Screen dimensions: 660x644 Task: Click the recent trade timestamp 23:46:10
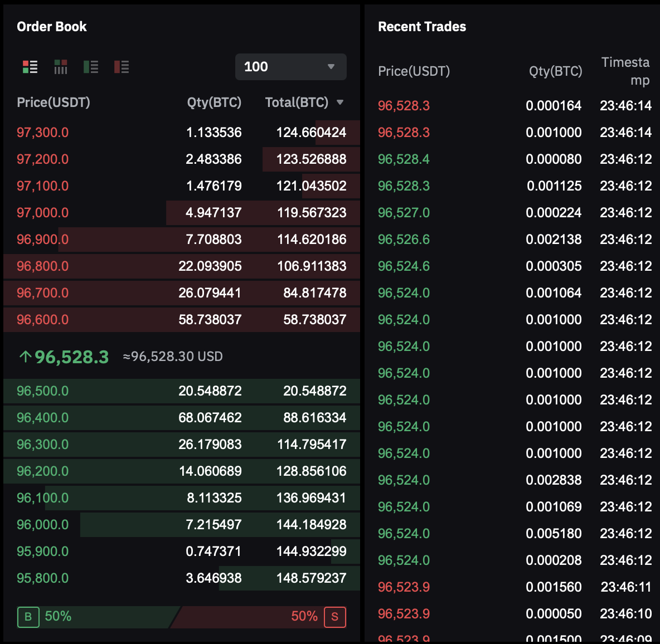[x=626, y=614]
